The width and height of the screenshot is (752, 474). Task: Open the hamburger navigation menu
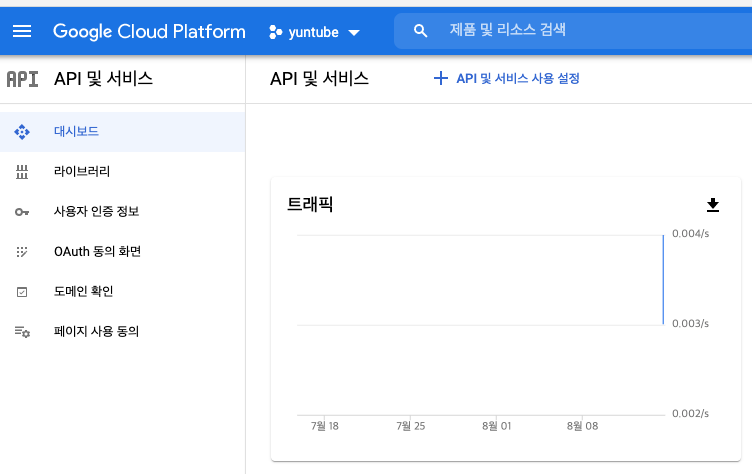[22, 32]
